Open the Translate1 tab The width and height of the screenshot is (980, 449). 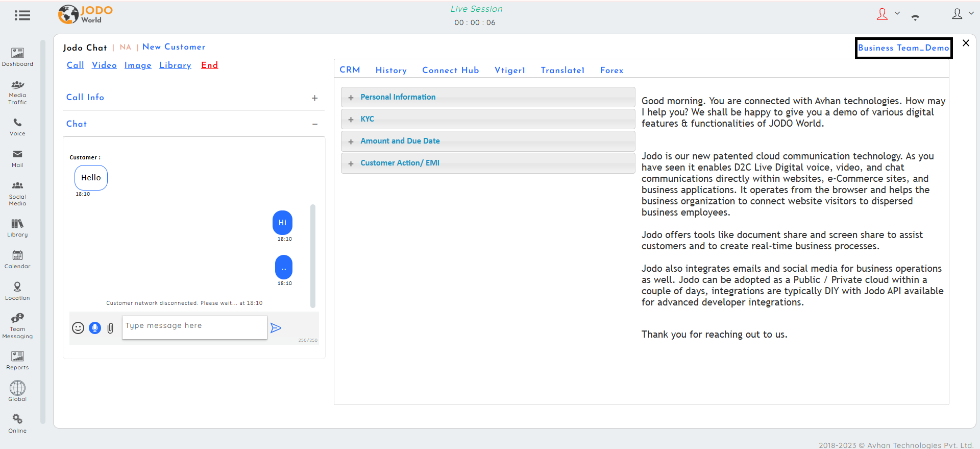coord(562,70)
